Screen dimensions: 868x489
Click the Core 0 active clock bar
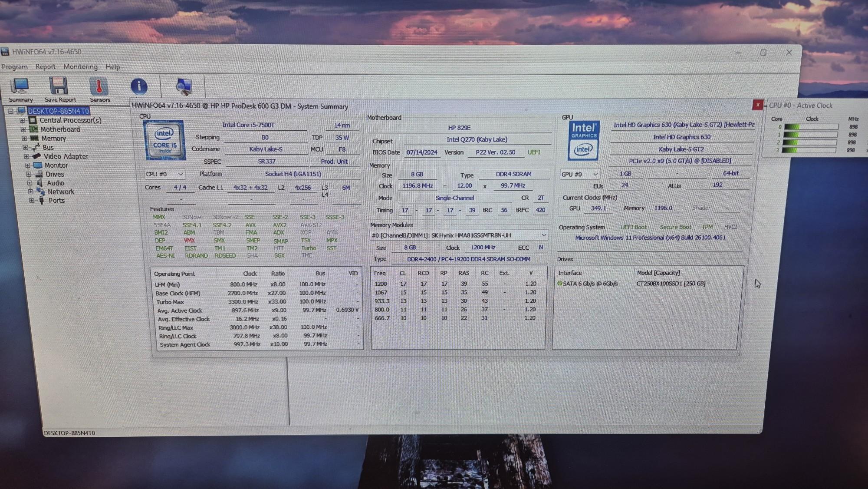(x=811, y=127)
